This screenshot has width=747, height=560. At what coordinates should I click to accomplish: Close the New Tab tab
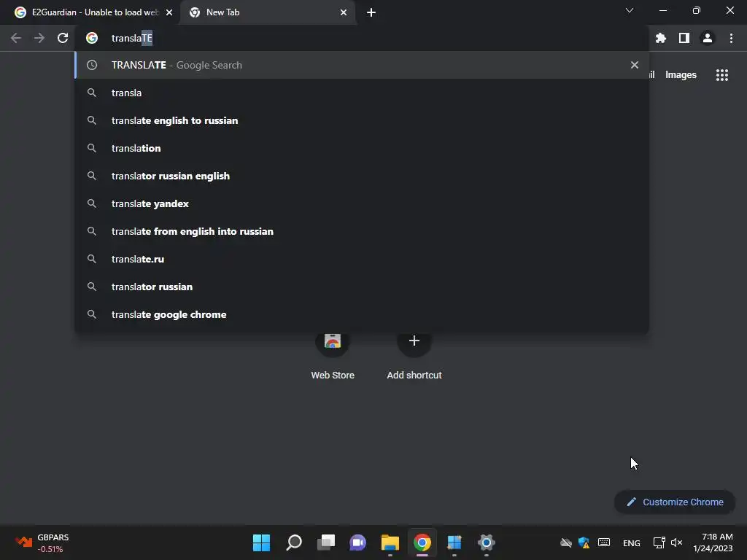tap(344, 12)
